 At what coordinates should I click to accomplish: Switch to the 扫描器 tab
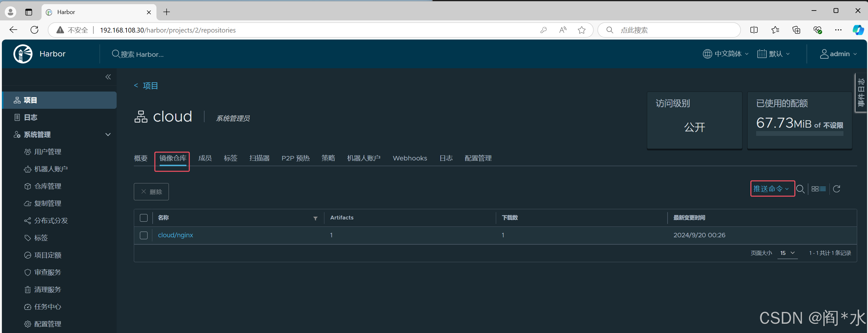coord(259,158)
